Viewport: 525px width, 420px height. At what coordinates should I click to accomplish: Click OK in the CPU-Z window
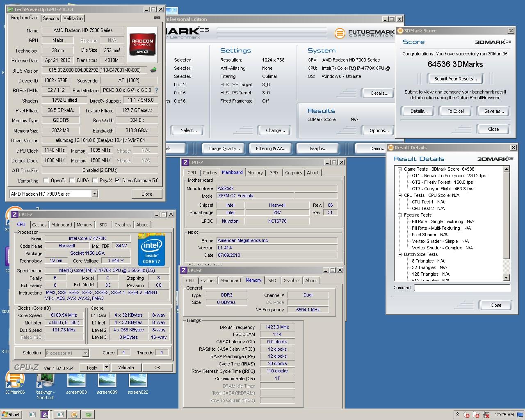[x=157, y=367]
